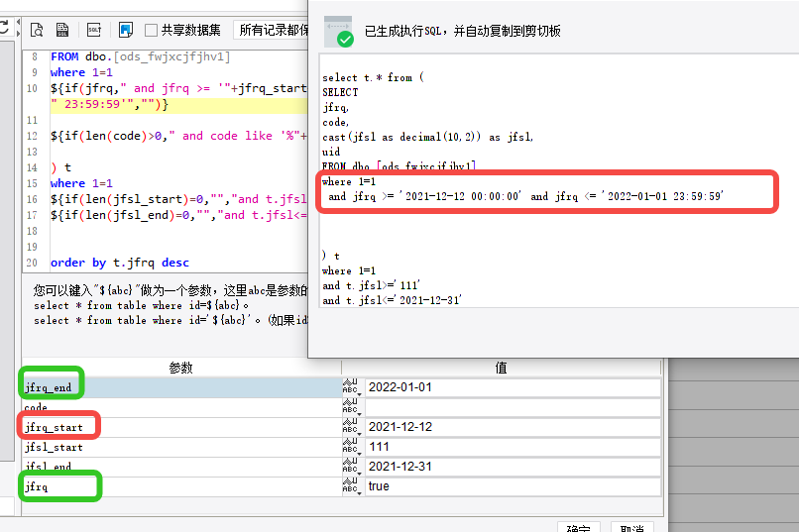Click generated SQL line 'select t.* from ('

373,77
